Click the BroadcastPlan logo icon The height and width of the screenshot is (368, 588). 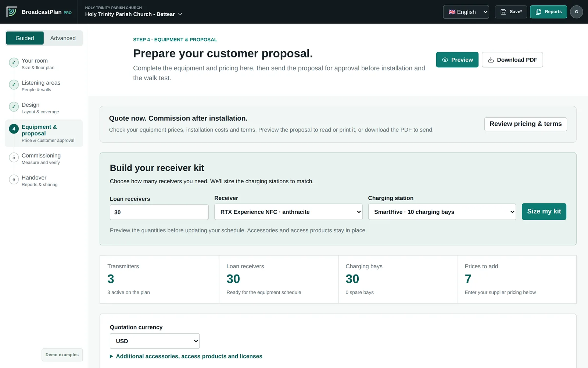[12, 12]
